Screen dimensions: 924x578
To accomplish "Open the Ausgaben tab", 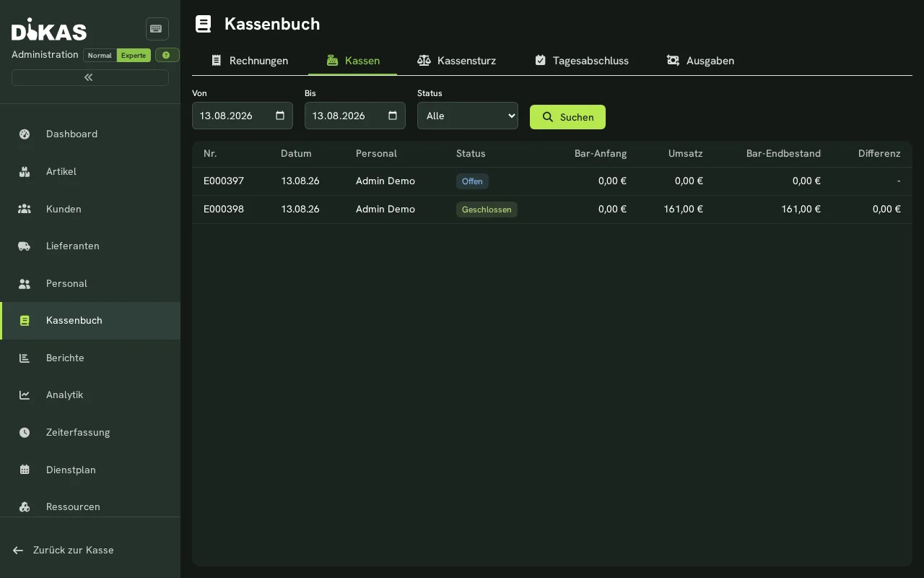I will (x=700, y=61).
